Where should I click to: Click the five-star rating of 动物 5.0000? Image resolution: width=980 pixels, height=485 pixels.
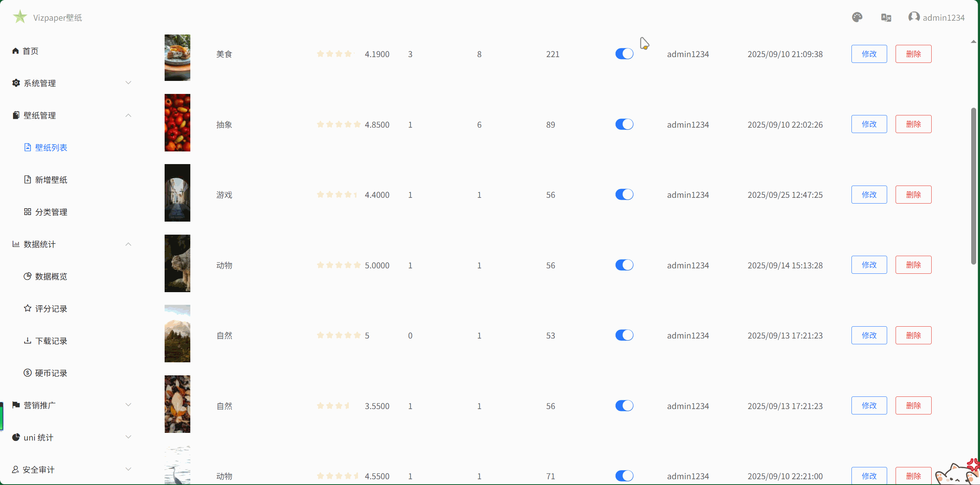[338, 265]
